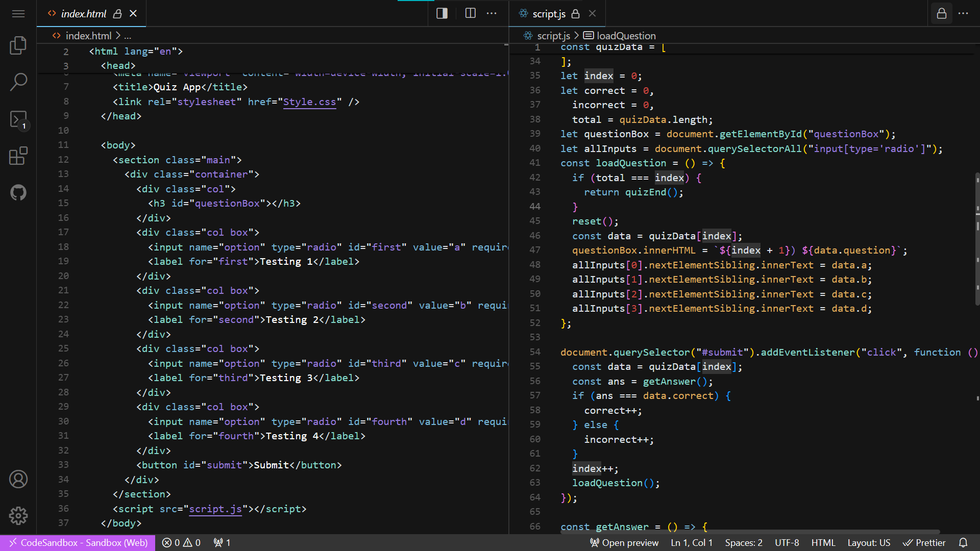Click the reset() call on line 45
The image size is (980, 551).
point(596,221)
